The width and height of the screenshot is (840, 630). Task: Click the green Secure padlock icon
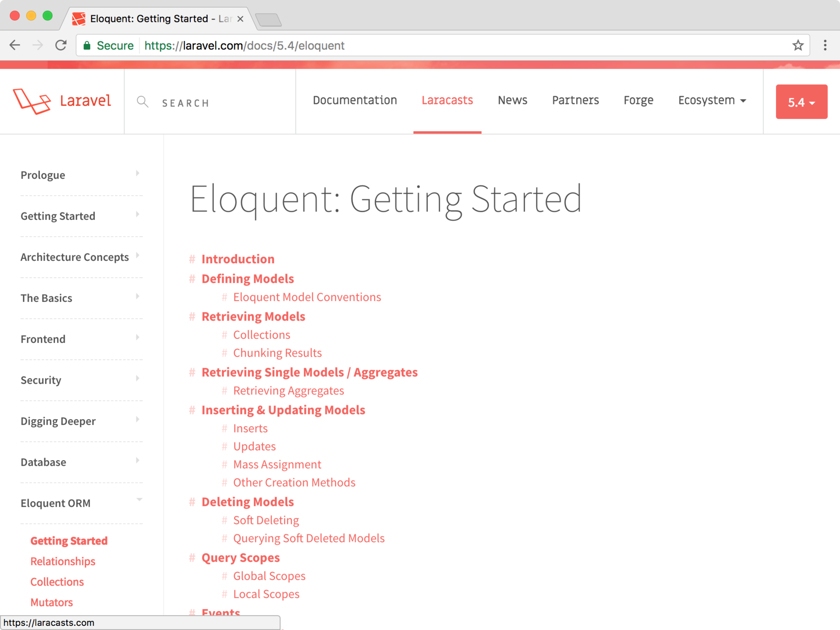[x=87, y=45]
